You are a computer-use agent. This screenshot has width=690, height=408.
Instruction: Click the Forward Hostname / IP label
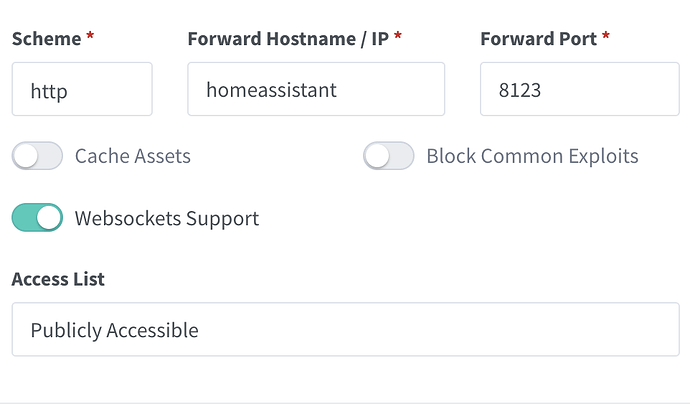point(288,39)
